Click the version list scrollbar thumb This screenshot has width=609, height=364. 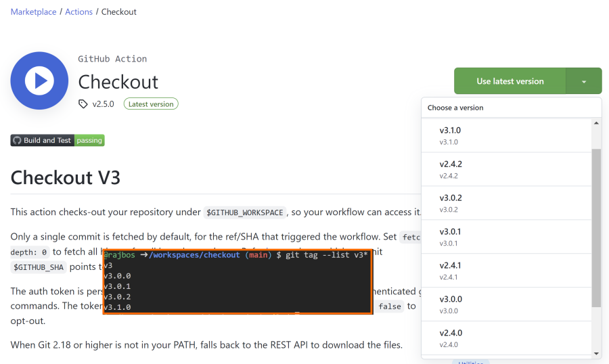click(596, 228)
